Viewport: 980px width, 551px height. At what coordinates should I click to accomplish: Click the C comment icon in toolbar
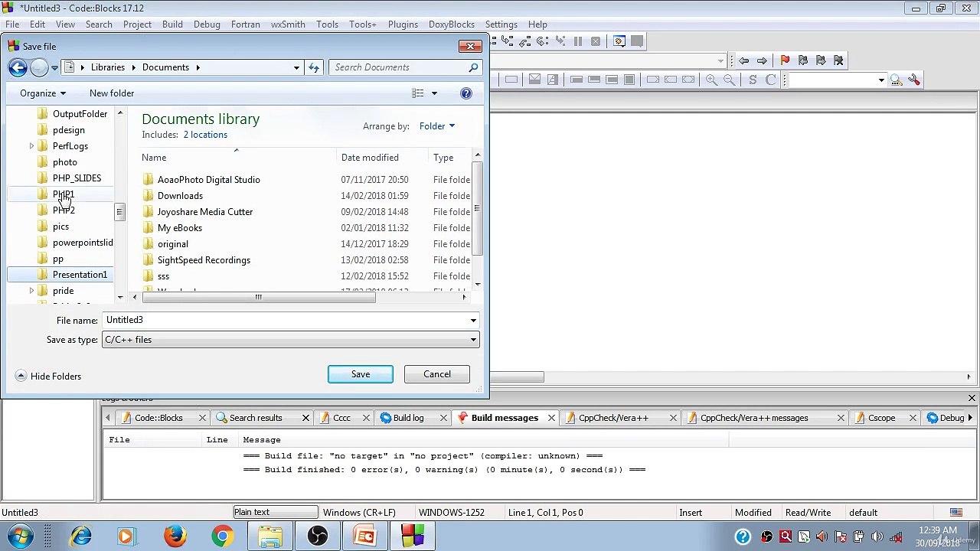click(771, 80)
